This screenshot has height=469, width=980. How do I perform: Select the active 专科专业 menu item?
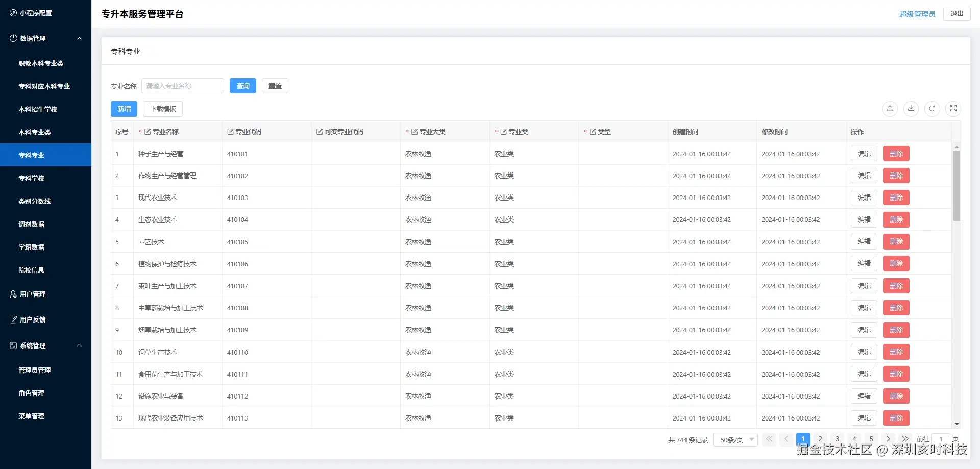click(46, 155)
